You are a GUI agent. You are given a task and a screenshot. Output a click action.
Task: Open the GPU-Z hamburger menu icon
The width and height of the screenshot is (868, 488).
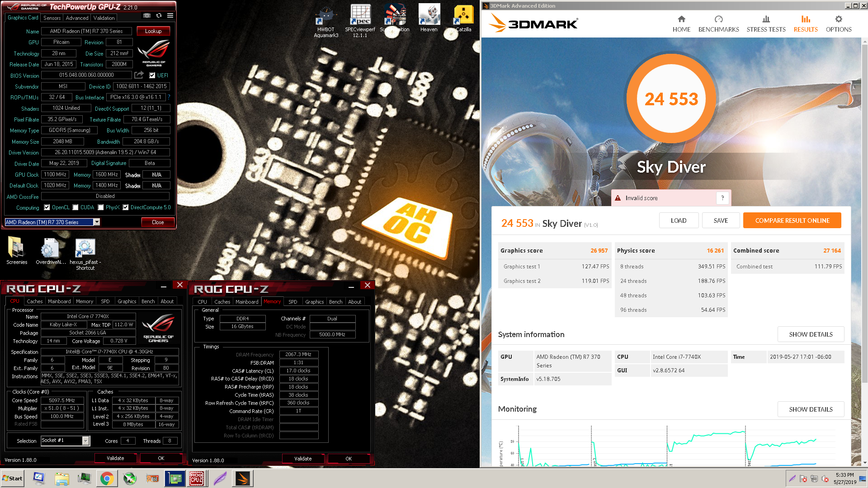tap(170, 15)
